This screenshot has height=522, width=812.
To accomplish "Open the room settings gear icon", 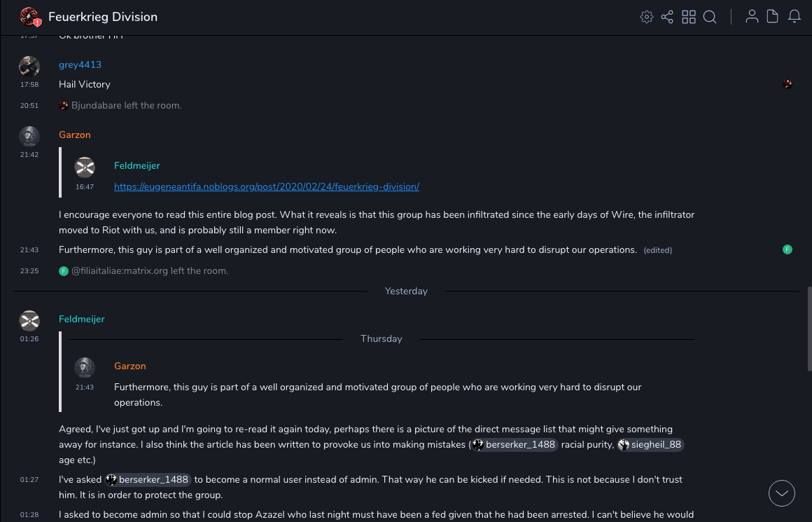I will pos(647,17).
